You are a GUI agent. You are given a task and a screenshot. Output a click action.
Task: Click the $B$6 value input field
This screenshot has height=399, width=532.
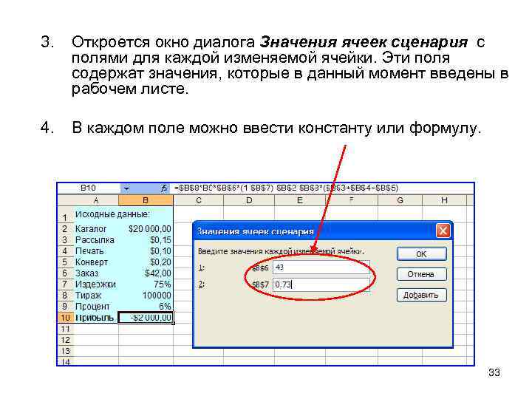[321, 267]
